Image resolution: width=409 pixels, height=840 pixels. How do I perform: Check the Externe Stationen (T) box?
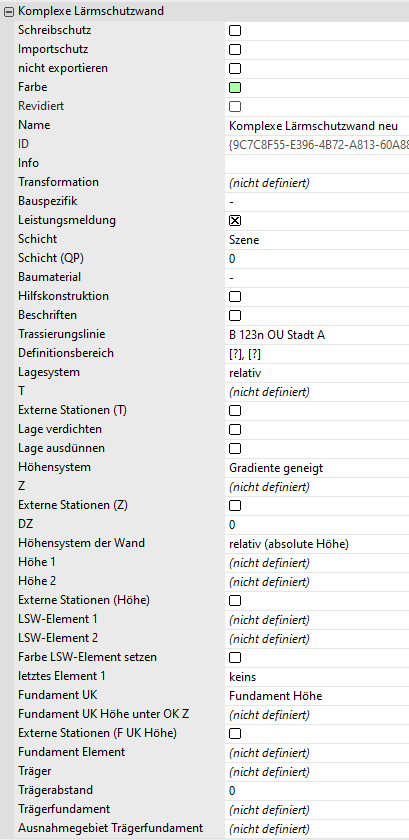(235, 411)
